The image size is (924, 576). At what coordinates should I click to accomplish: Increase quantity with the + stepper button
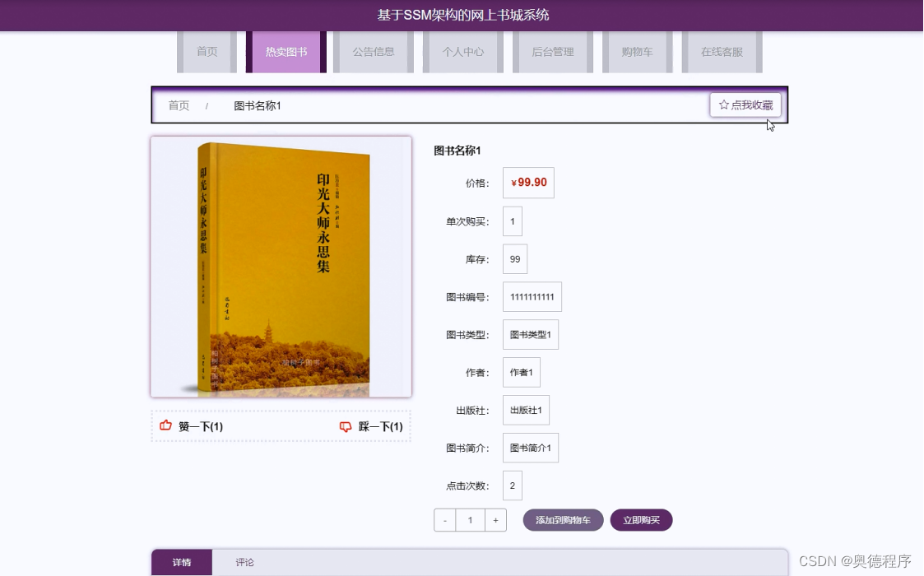pyautogui.click(x=495, y=519)
